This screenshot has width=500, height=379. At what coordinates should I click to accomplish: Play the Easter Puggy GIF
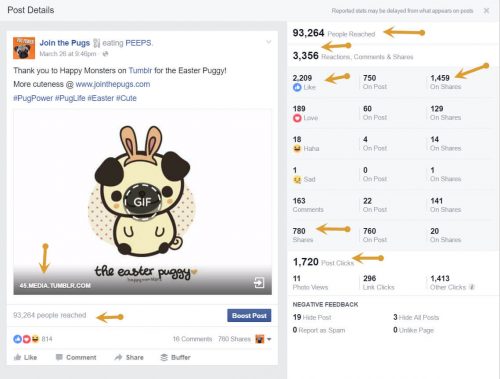(142, 202)
